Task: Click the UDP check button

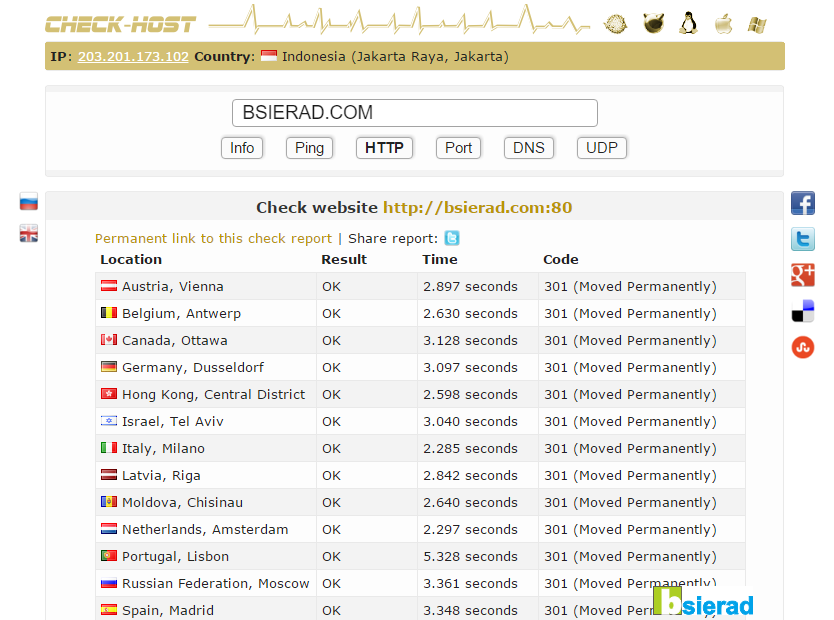Action: (602, 148)
